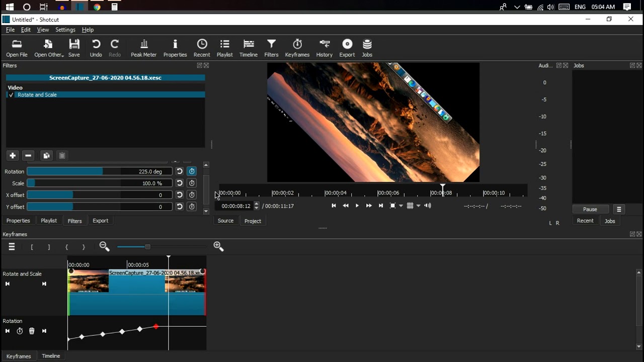Skip to the end of clip
Image resolution: width=644 pixels, height=362 pixels.
381,206
